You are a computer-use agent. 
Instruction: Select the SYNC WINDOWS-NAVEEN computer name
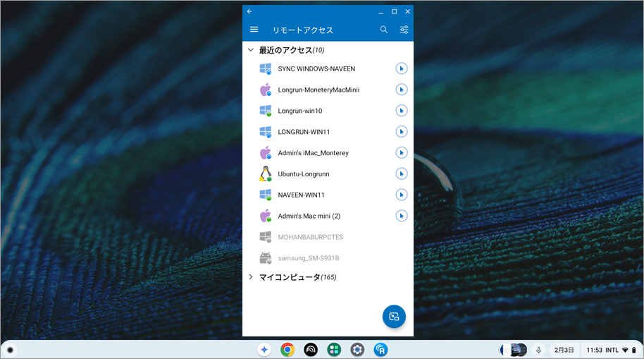pyautogui.click(x=316, y=68)
